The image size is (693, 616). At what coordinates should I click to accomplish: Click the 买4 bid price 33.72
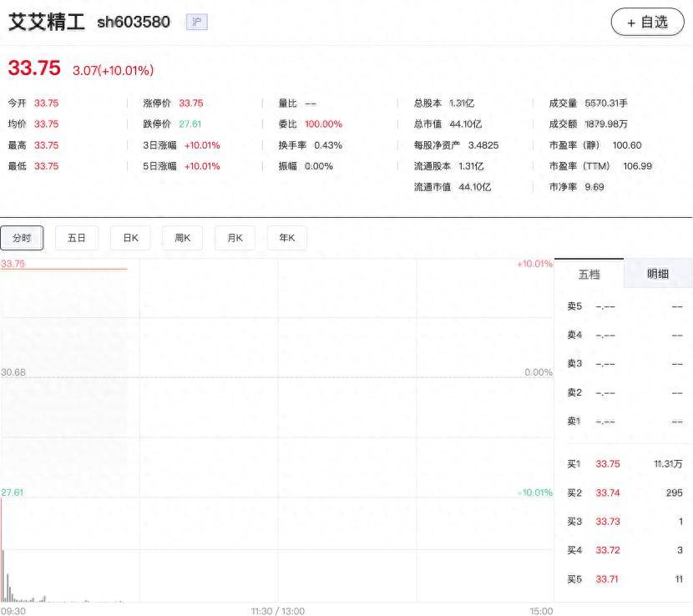pos(608,550)
